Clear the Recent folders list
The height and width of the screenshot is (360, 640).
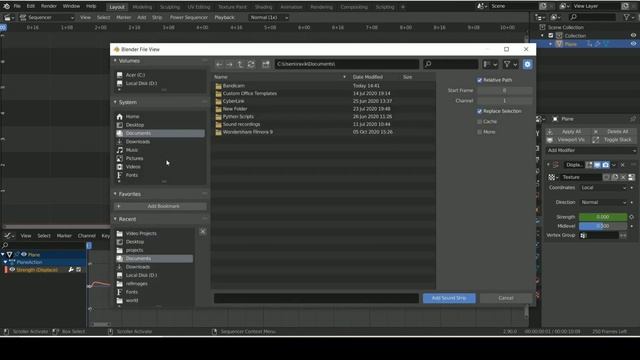tap(203, 232)
